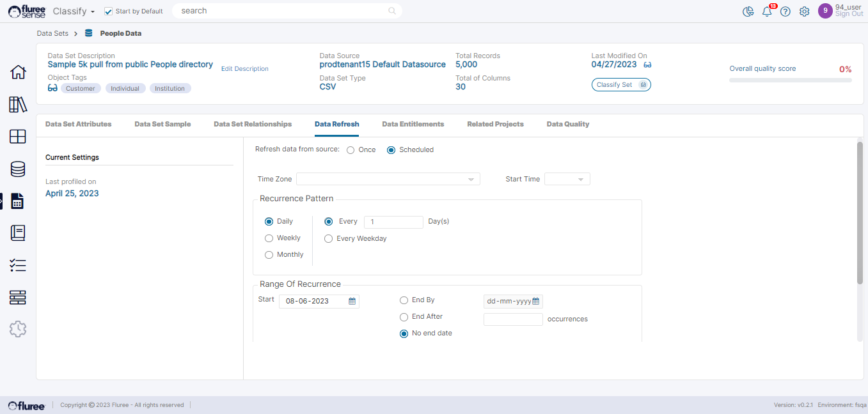Select the Once refresh radio button

(351, 150)
